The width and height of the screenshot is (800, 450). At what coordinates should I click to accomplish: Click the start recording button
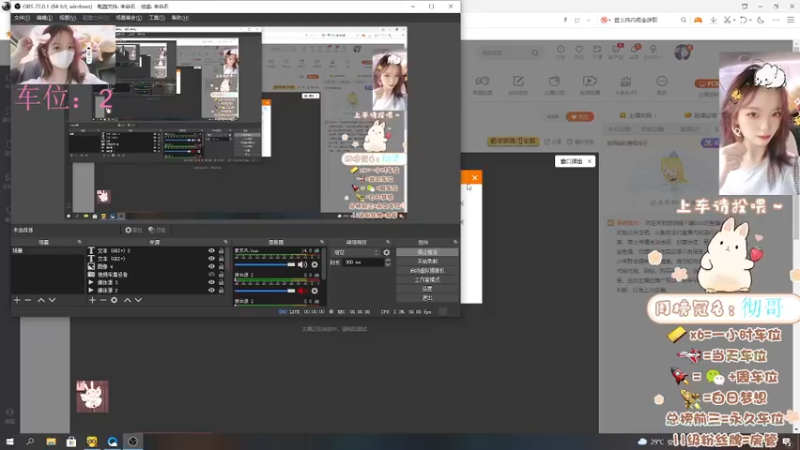point(427,261)
